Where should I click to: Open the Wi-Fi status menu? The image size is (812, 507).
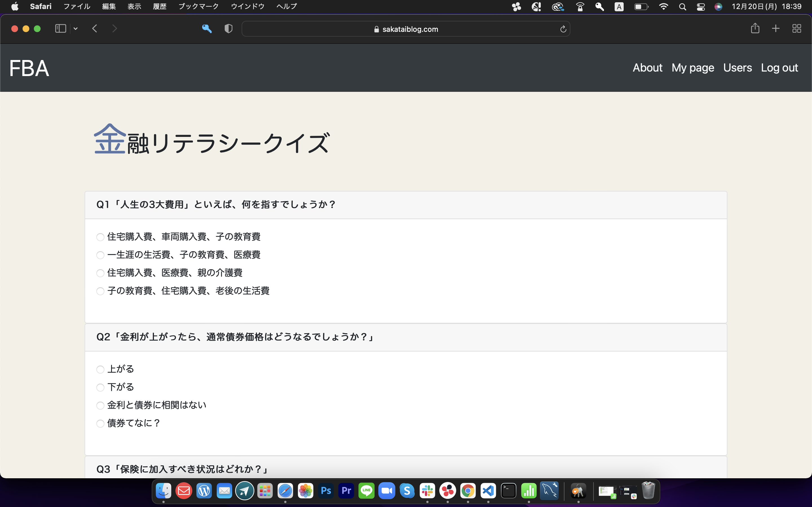(x=664, y=6)
